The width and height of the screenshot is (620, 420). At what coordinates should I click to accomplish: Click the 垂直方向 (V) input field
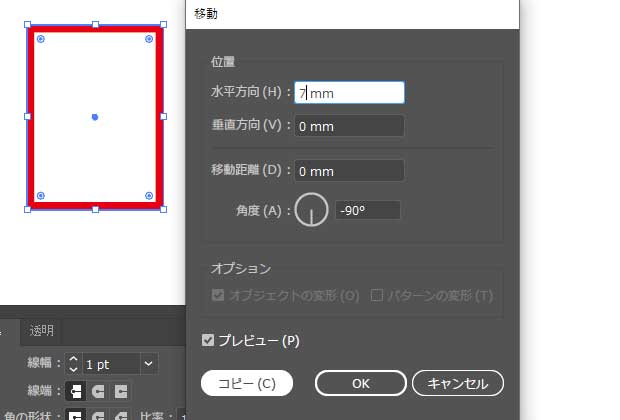(x=349, y=126)
